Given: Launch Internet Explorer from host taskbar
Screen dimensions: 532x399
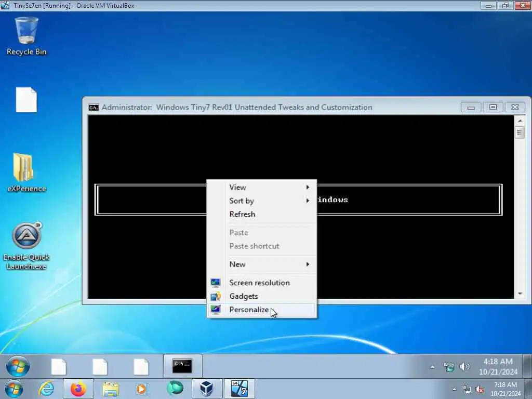Looking at the screenshot, I should (x=46, y=389).
